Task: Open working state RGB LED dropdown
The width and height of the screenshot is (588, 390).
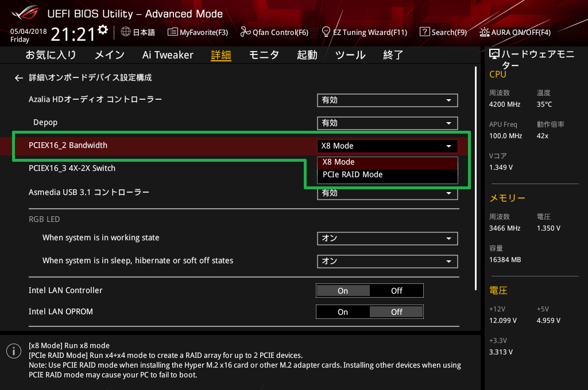Action: [x=388, y=239]
